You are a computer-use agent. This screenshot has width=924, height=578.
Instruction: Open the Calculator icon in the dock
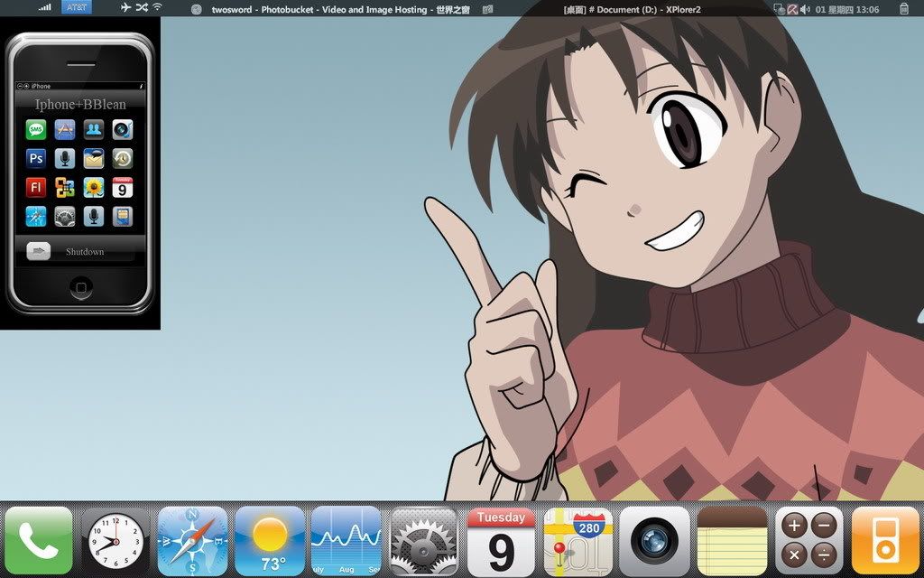tap(809, 541)
